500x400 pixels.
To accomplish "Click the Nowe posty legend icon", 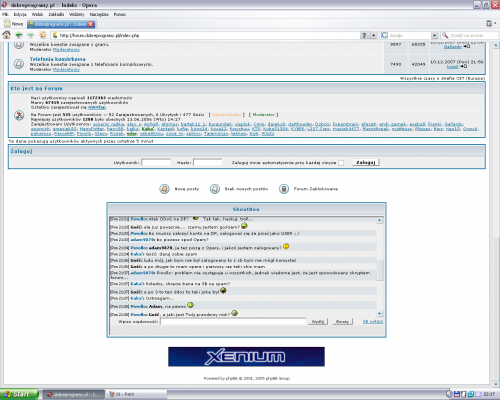I will tap(164, 189).
